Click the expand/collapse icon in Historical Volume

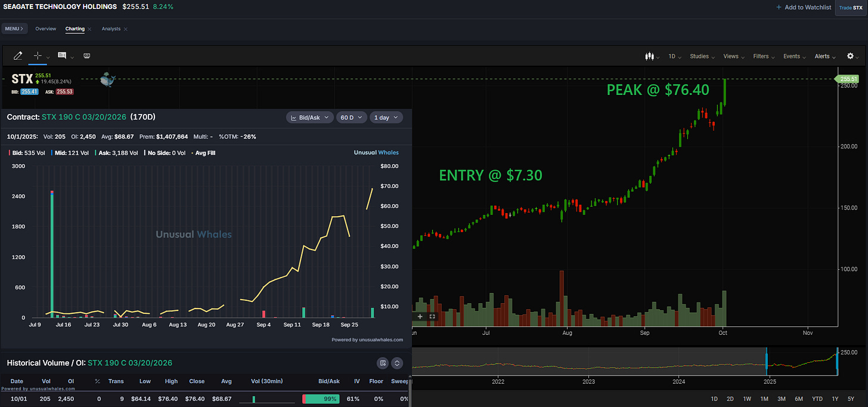pos(398,363)
